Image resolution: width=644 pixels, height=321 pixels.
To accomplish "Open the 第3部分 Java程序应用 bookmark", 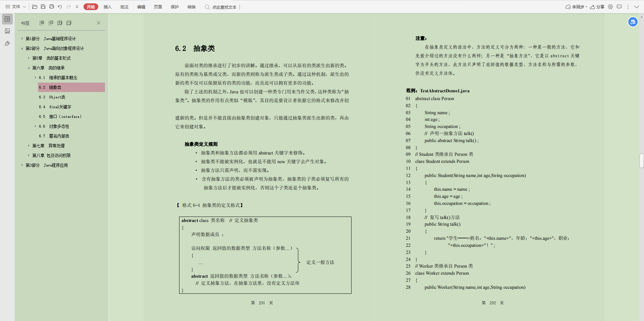I will point(47,165).
